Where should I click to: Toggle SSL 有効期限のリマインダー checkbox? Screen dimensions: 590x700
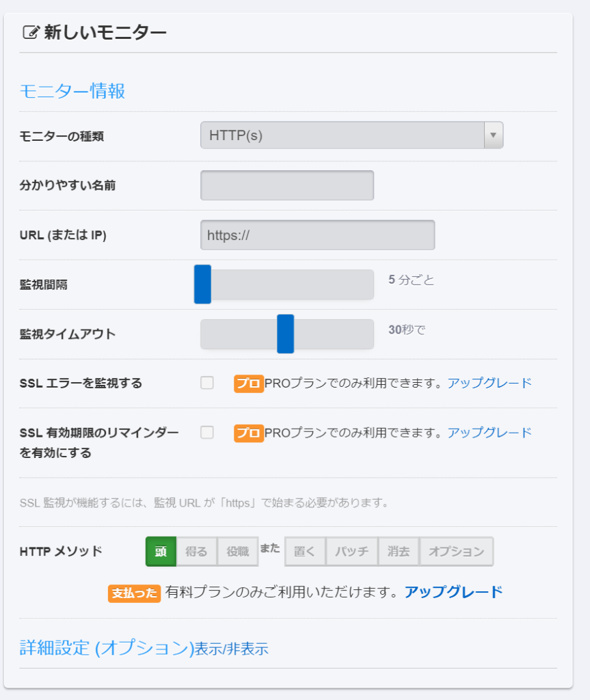[x=207, y=432]
